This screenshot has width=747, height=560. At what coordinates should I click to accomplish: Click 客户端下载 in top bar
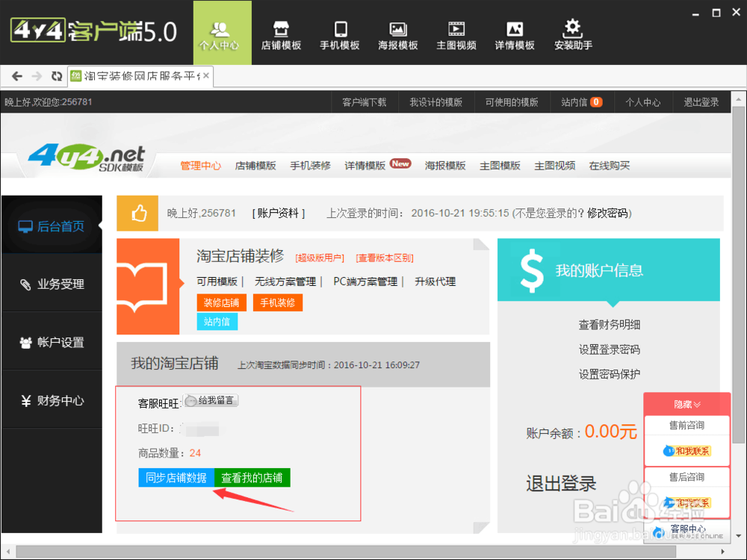(x=365, y=102)
